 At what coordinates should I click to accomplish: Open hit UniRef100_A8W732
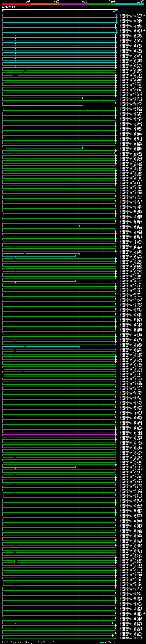coord(131,27)
